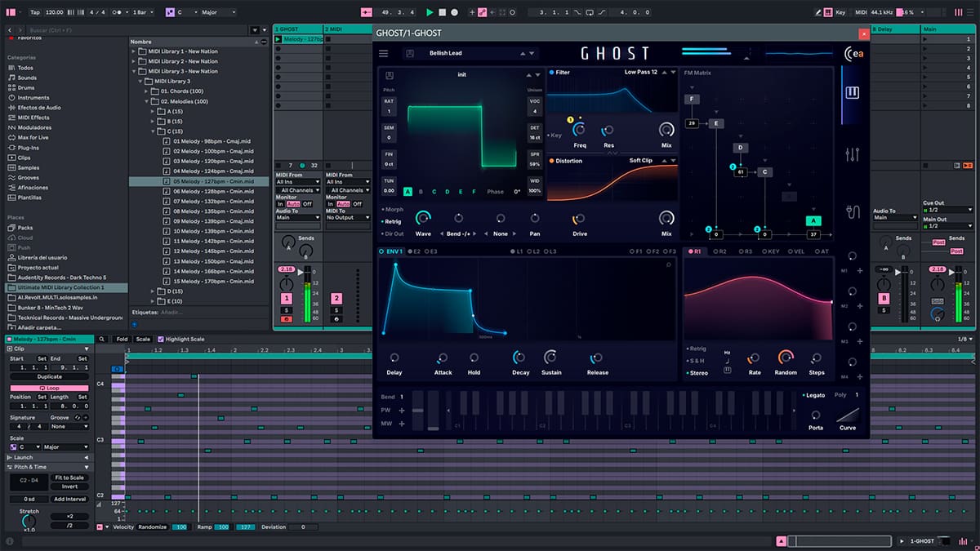This screenshot has height=551, width=980.
Task: Launch the Melody clip in GHOST track
Action: (278, 38)
